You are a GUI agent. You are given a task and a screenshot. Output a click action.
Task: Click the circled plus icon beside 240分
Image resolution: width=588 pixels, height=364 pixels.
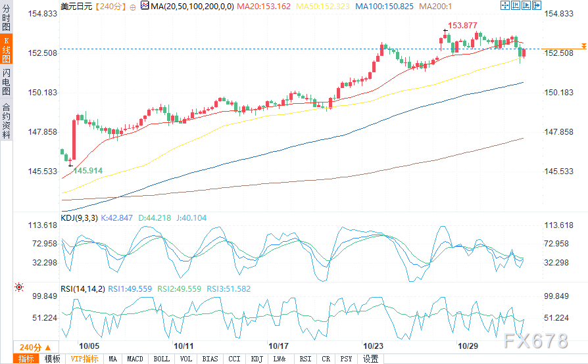point(133,7)
